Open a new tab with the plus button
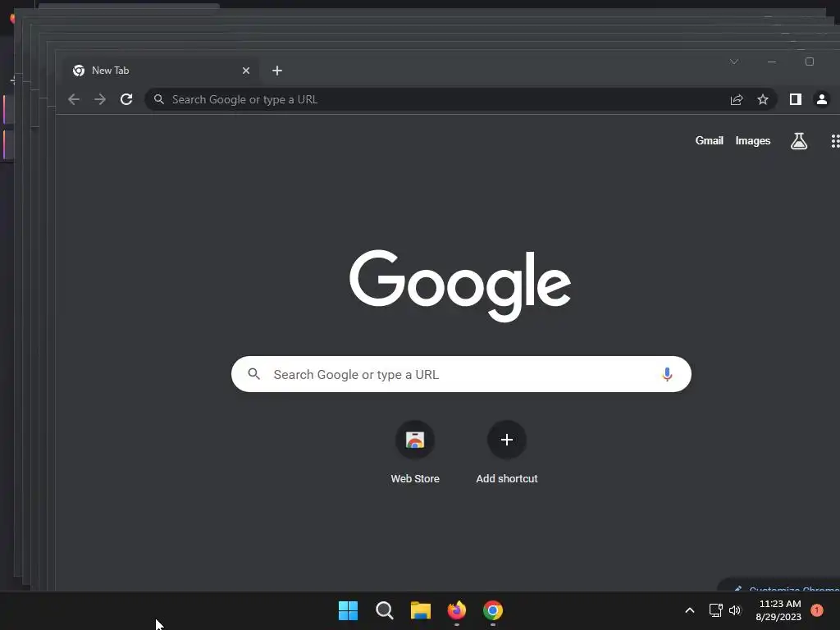The width and height of the screenshot is (840, 630). (x=277, y=71)
